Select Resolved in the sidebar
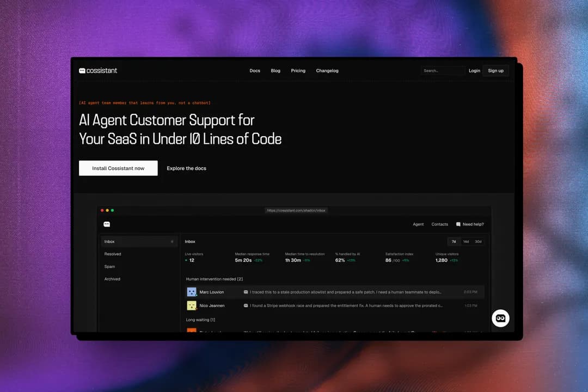This screenshot has height=392, width=588. click(113, 254)
